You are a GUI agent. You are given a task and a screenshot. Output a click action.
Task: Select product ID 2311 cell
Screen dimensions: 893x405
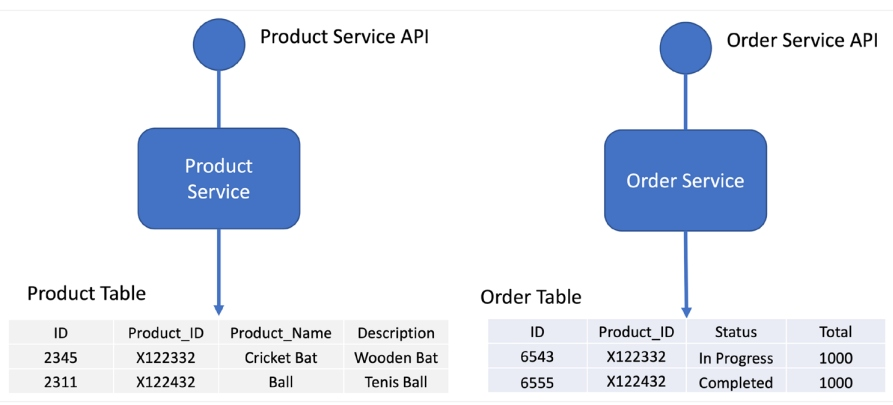[x=60, y=381]
